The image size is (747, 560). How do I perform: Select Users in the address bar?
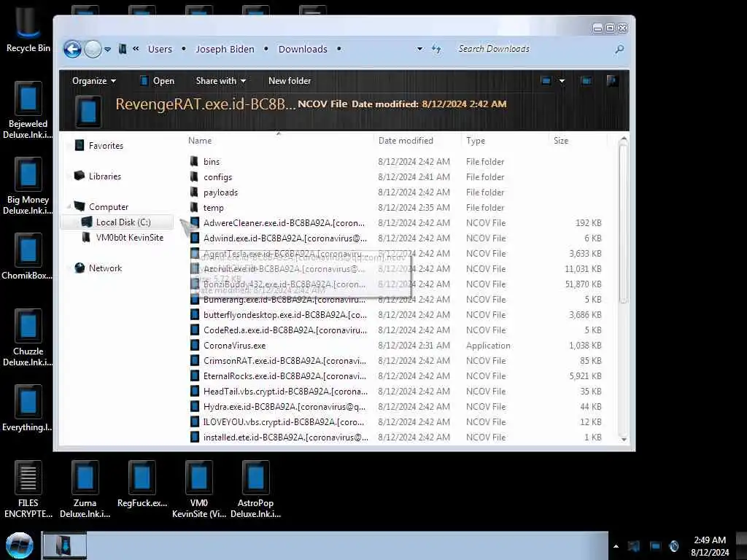point(160,49)
